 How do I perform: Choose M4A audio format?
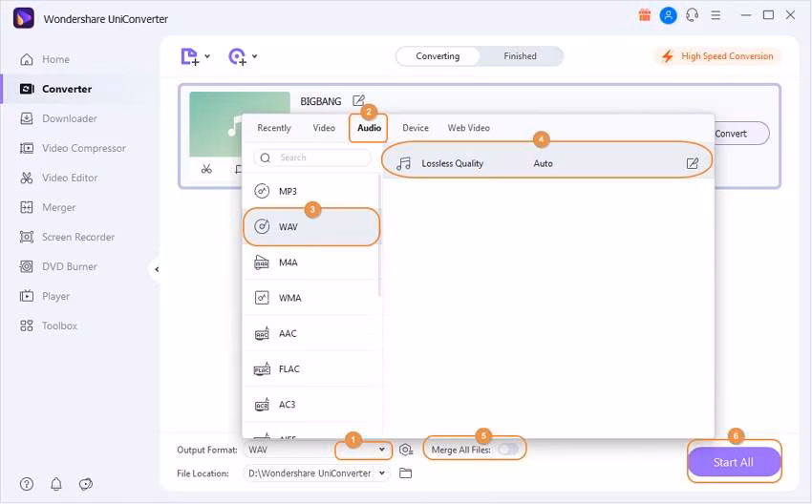tap(311, 262)
